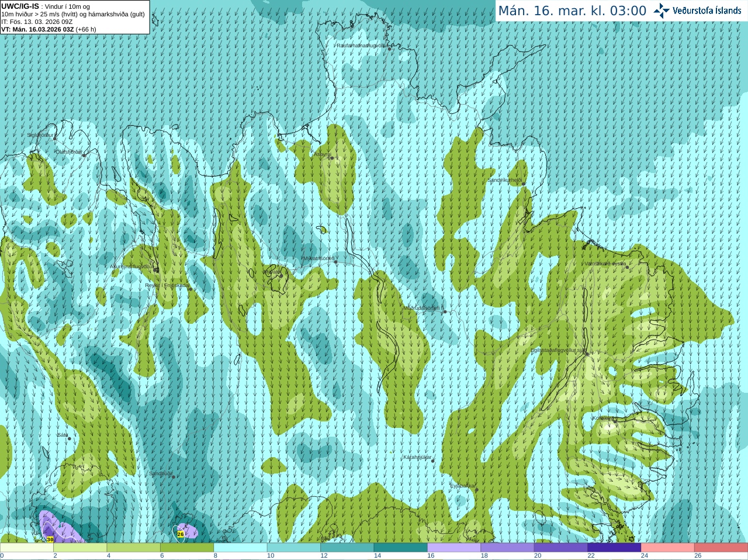This screenshot has width=748, height=560.
Task: Select the Mývatn station dot
Action: pyautogui.click(x=280, y=275)
